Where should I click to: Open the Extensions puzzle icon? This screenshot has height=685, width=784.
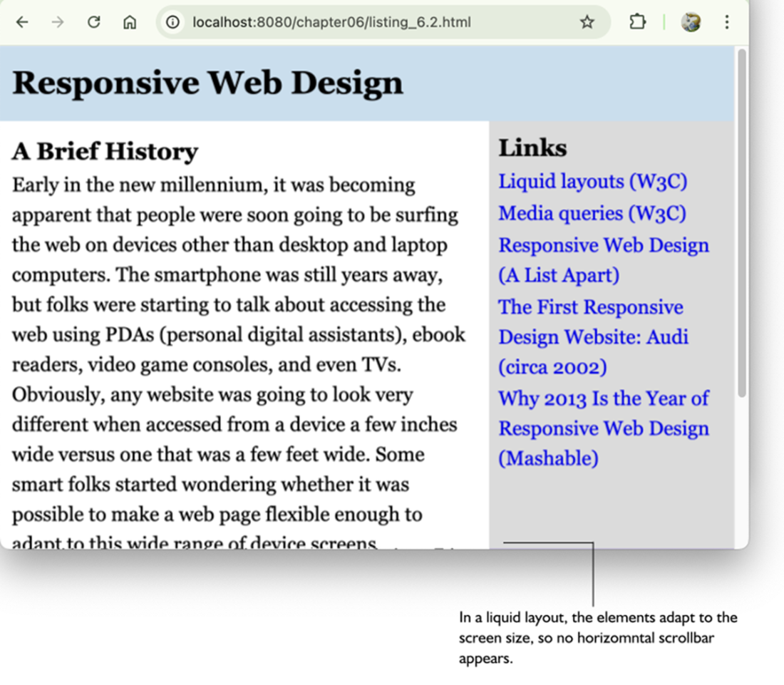coord(636,22)
